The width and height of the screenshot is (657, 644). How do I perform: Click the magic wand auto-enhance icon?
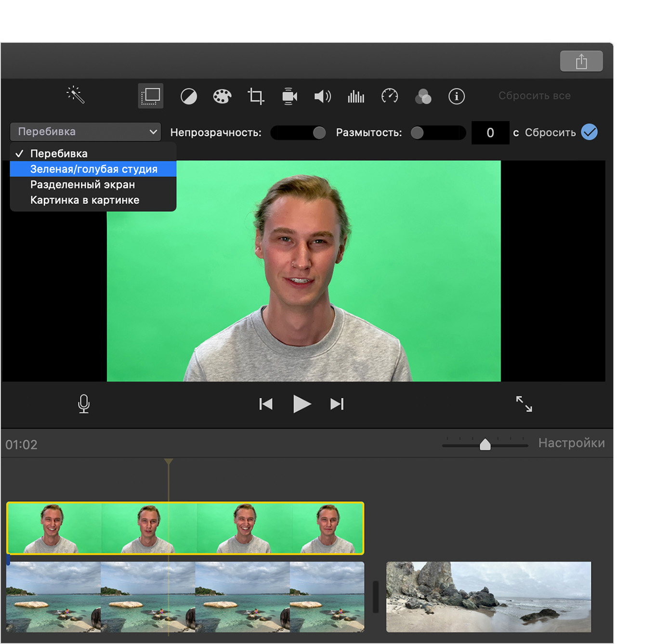[x=76, y=95]
